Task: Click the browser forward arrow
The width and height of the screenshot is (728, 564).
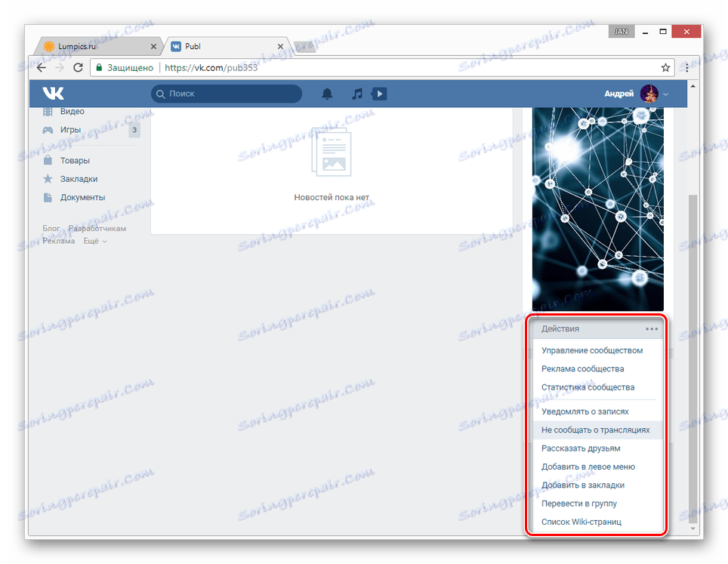Action: [x=60, y=68]
